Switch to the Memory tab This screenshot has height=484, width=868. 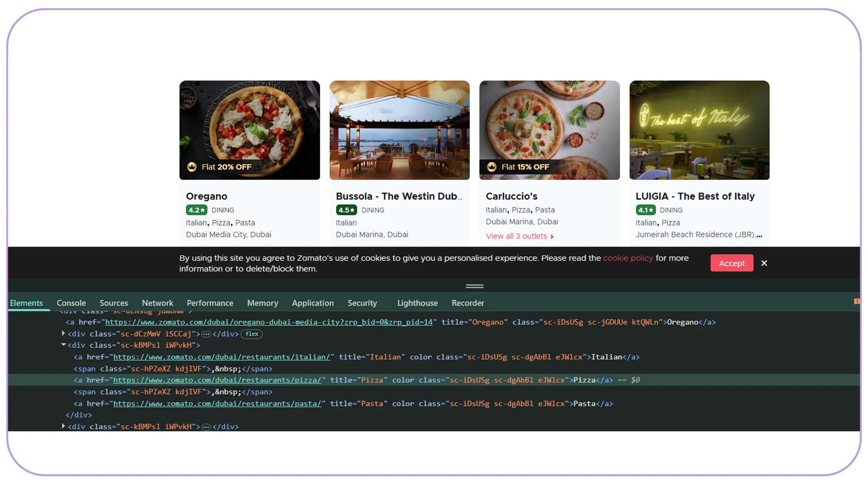262,303
